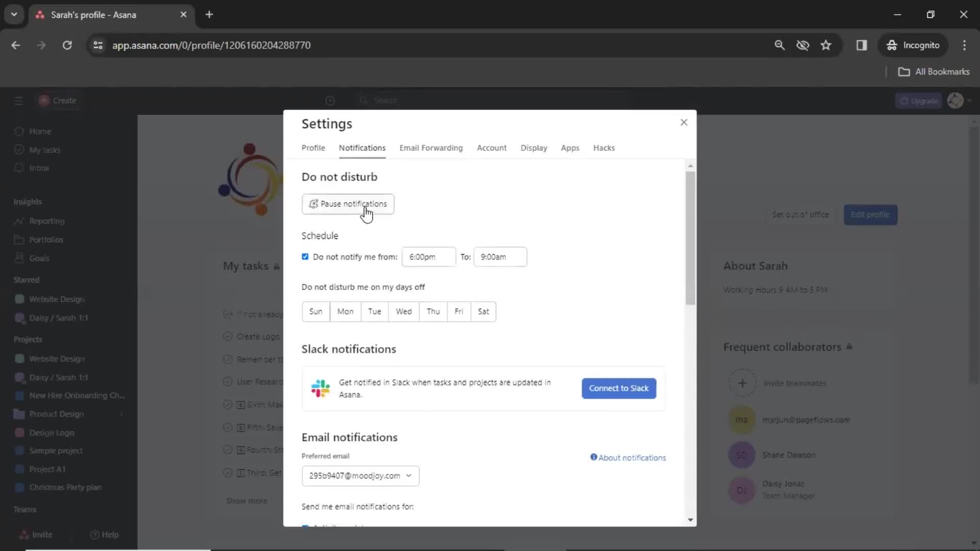Enable Sunday as a day off

[315, 311]
